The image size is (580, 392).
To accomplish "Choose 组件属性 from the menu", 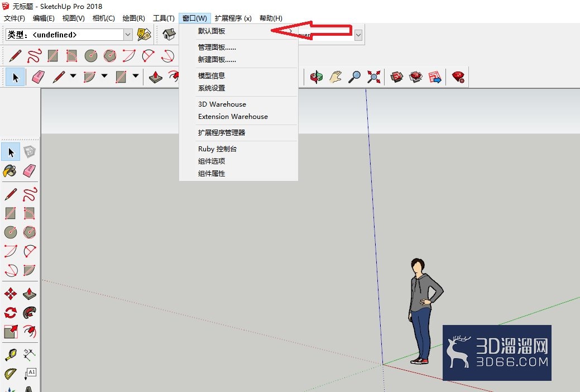I will [x=238, y=174].
